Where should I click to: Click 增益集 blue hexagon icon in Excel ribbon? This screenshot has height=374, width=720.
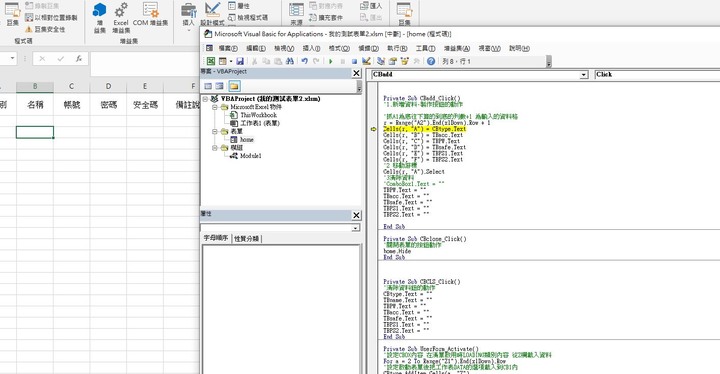(99, 17)
